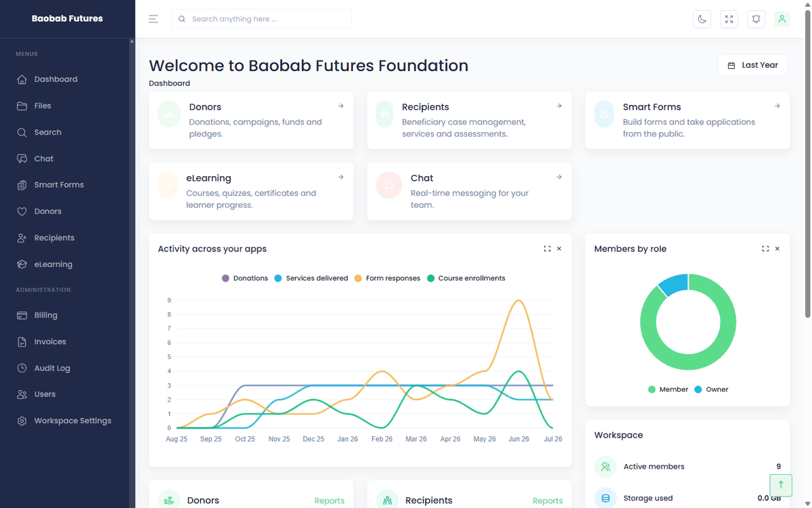Image resolution: width=812 pixels, height=508 pixels.
Task: Click the Baobab Futures brand logo
Action: coord(67,19)
